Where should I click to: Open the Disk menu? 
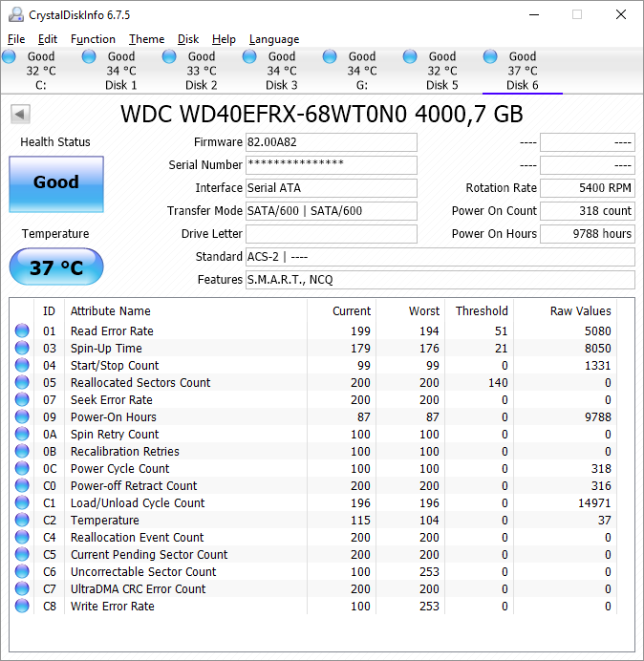[188, 39]
